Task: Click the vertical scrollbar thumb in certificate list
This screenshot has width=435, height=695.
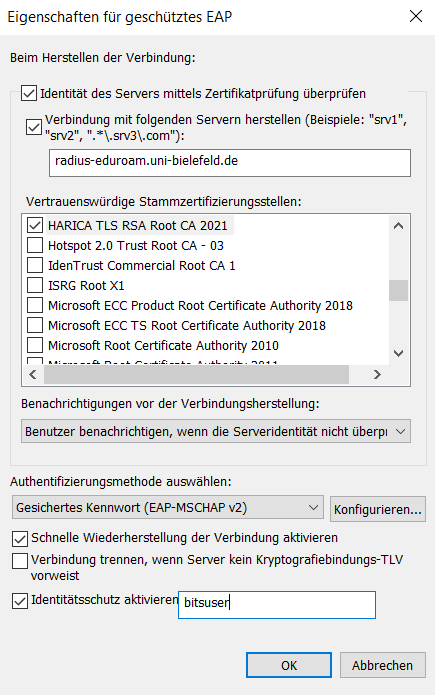Action: [x=399, y=291]
